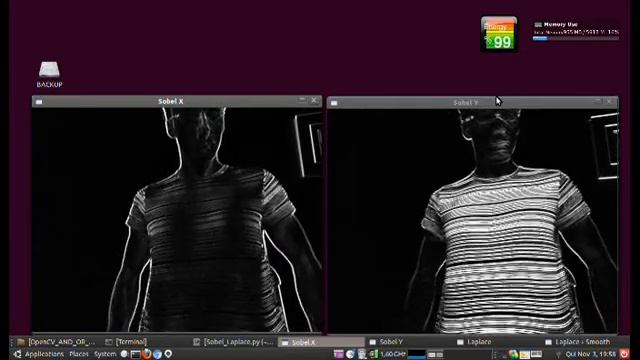Select the Laplace + Smooth taskbar entry
The image size is (640, 360).
click(x=584, y=342)
